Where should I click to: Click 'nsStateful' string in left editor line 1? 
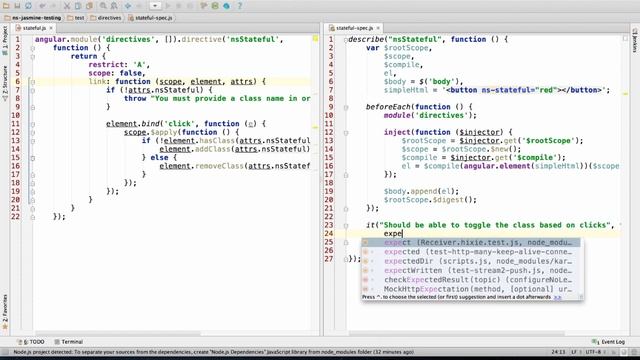(253, 39)
